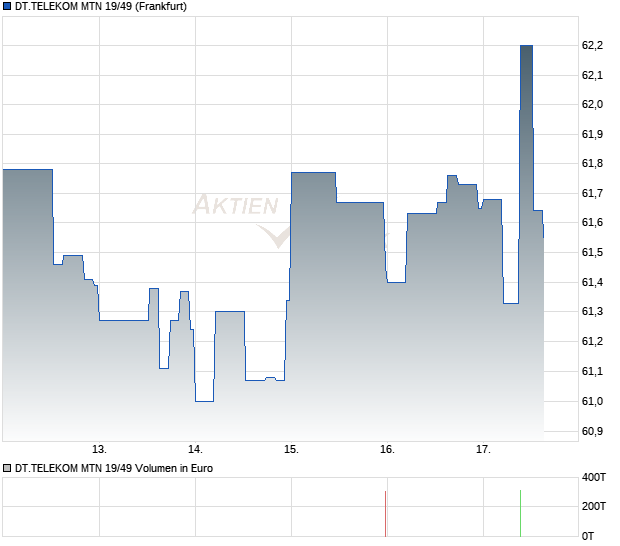Click the y-axis value 61,9
The image size is (620, 546).
(592, 134)
